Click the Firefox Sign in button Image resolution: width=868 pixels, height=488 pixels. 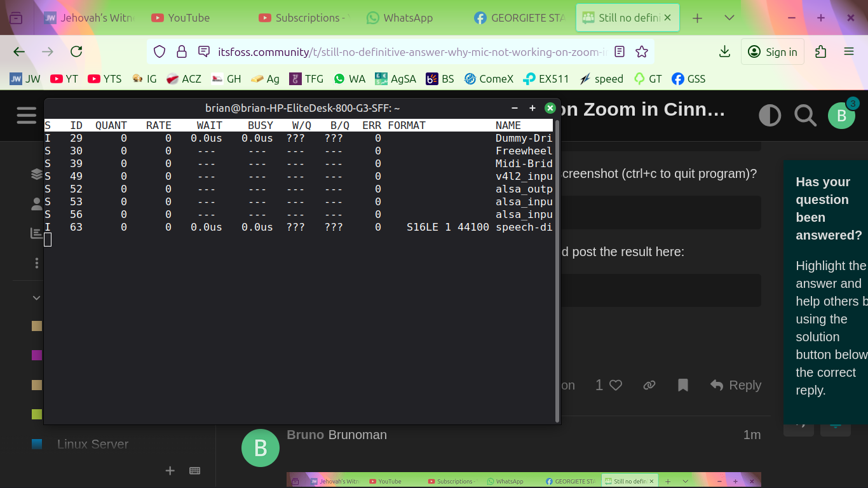(x=773, y=52)
